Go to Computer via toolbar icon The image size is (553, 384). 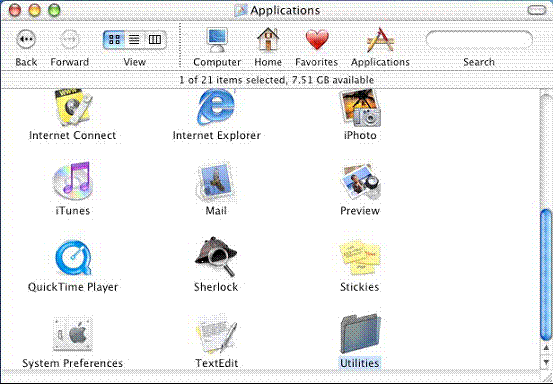[x=217, y=40]
